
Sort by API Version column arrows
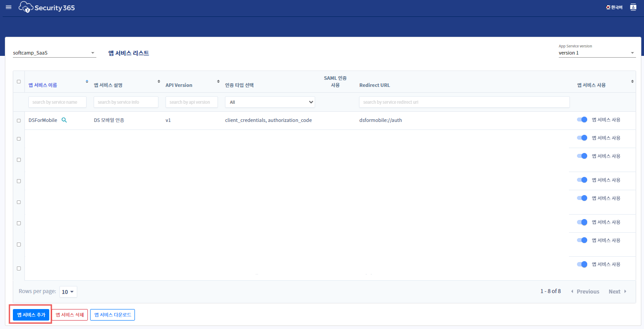click(218, 82)
